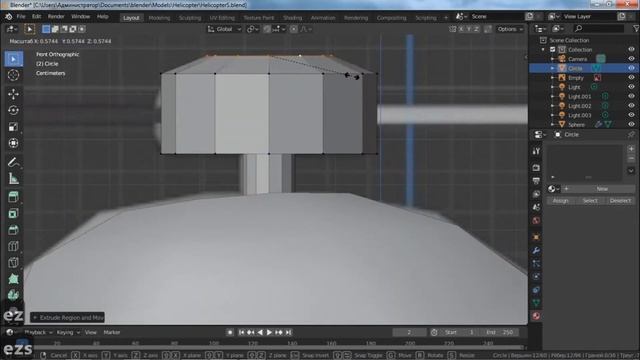Switch to the Shading workspace tab
The image size is (640, 360).
tap(293, 18)
